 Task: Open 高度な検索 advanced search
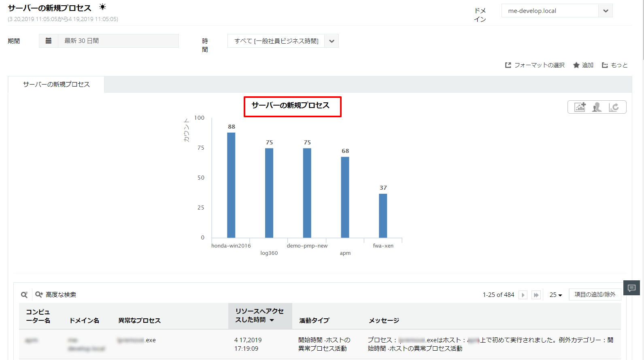click(56, 295)
